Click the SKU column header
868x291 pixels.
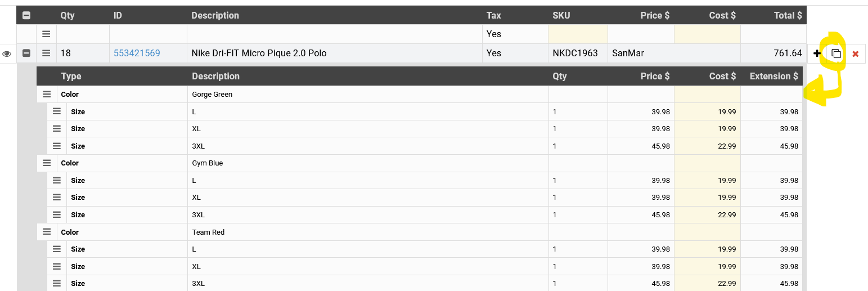pos(561,16)
